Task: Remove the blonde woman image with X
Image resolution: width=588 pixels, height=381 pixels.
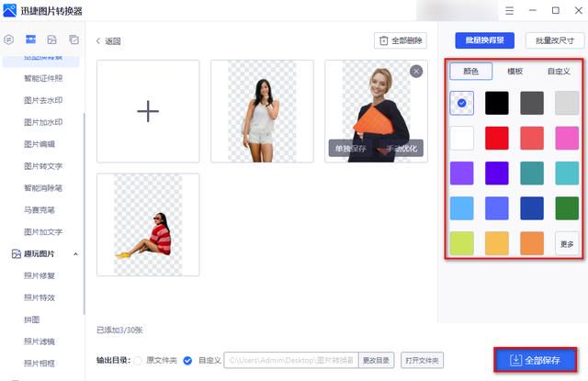Action: click(x=416, y=72)
